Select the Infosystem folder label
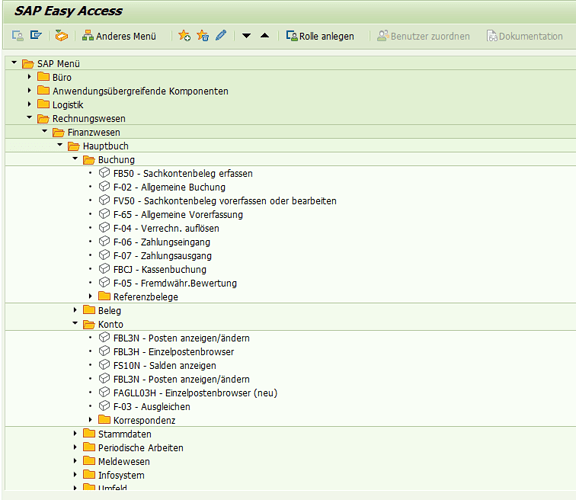576x500 pixels. [x=121, y=475]
